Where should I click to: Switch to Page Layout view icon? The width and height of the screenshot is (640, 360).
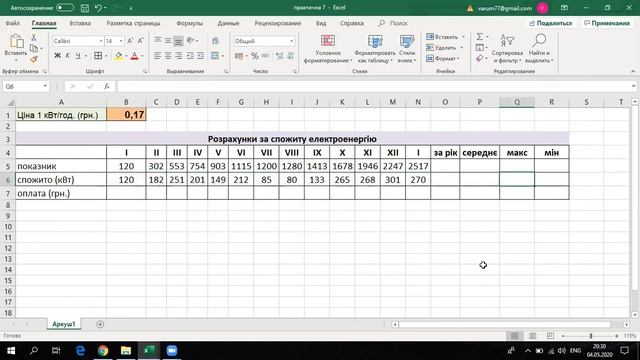coord(532,336)
